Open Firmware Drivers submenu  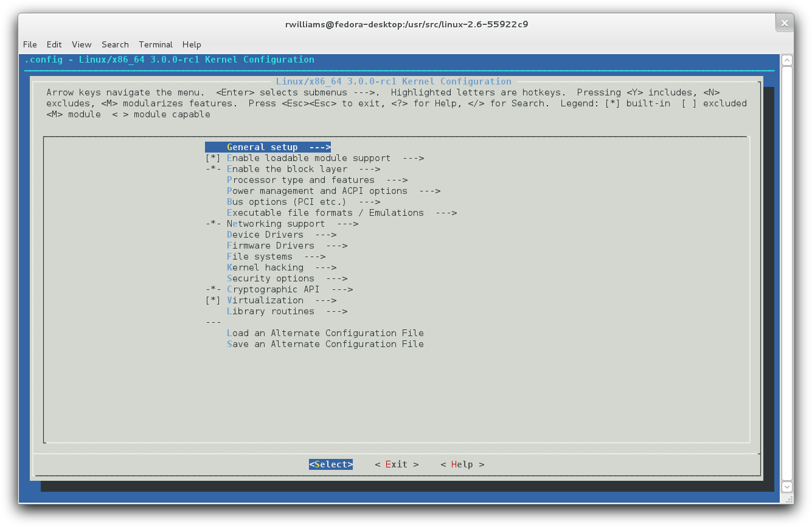pyautogui.click(x=287, y=246)
